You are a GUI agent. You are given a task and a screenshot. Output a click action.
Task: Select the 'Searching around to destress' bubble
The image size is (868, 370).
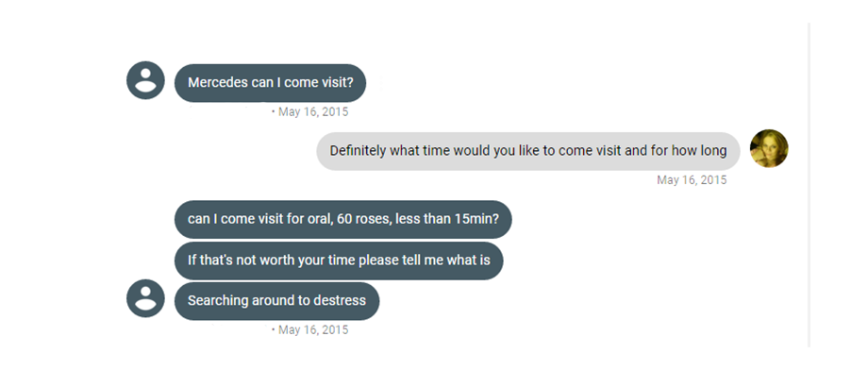coord(276,301)
